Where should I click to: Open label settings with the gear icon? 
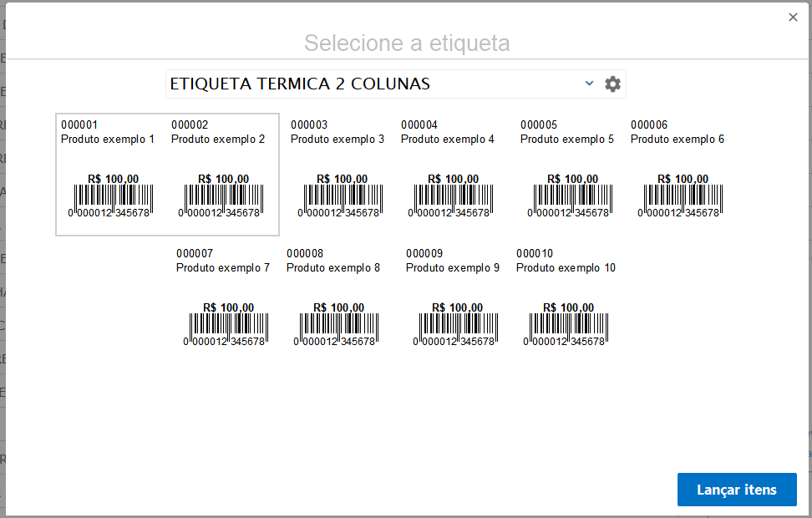[x=612, y=84]
